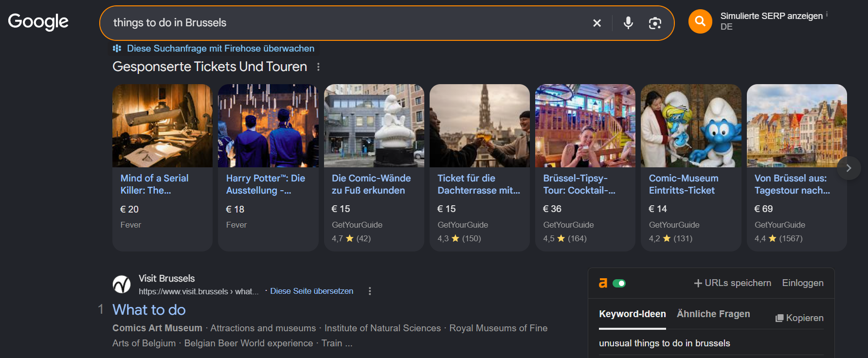The height and width of the screenshot is (358, 868).
Task: Click the 4,7 rating with 42 reviews
Action: (351, 238)
